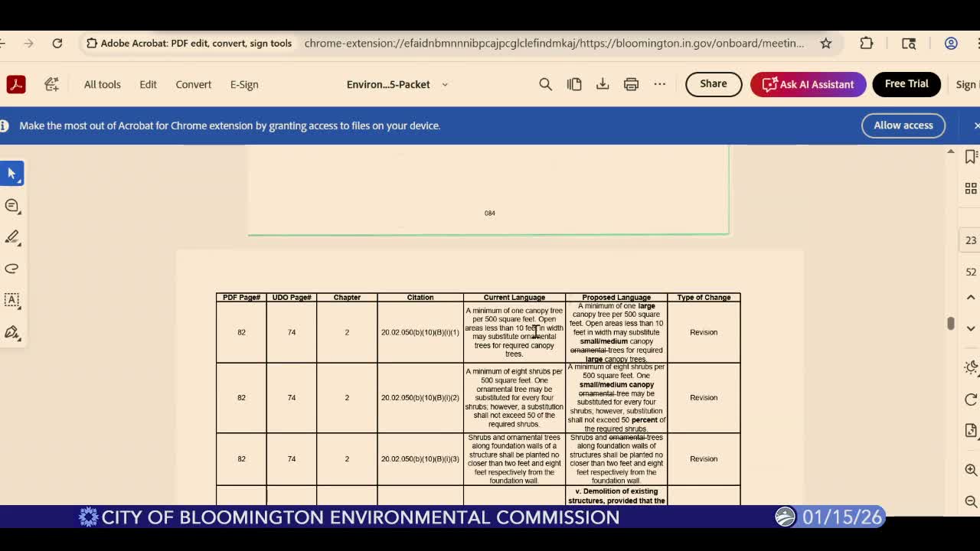Print the document using the print icon
This screenshot has height=551, width=980.
coord(631,84)
